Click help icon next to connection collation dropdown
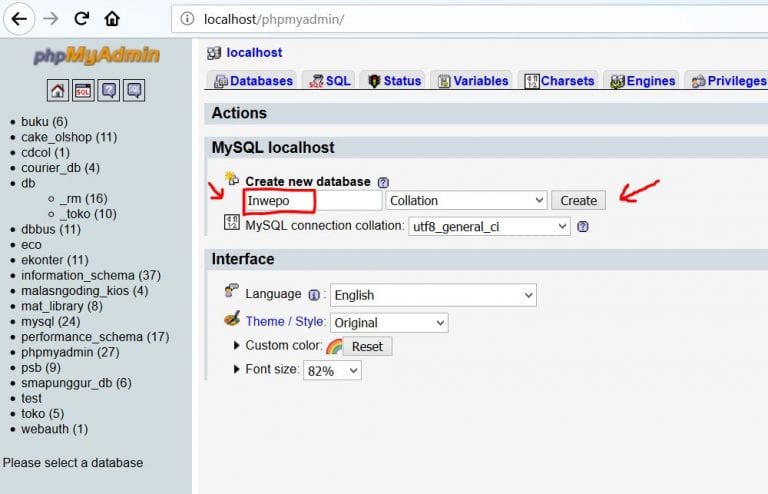 pos(583,227)
